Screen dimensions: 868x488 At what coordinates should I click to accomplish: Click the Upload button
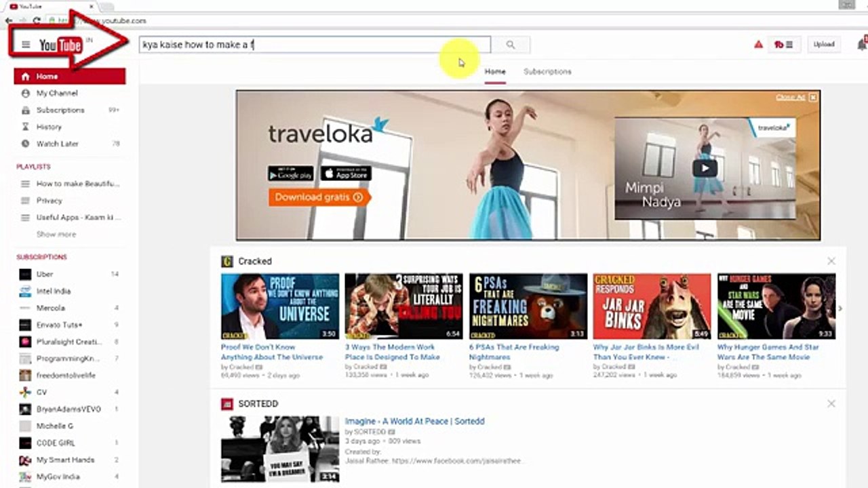tap(824, 45)
